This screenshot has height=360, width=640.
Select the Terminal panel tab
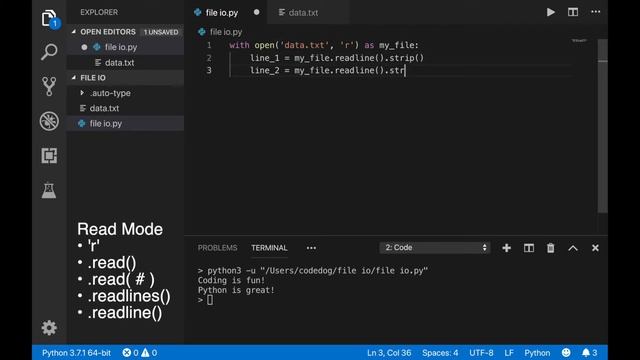click(269, 248)
